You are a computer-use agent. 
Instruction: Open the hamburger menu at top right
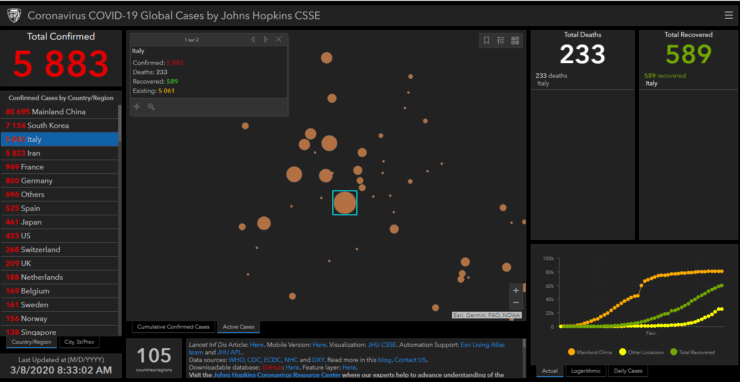tap(729, 16)
